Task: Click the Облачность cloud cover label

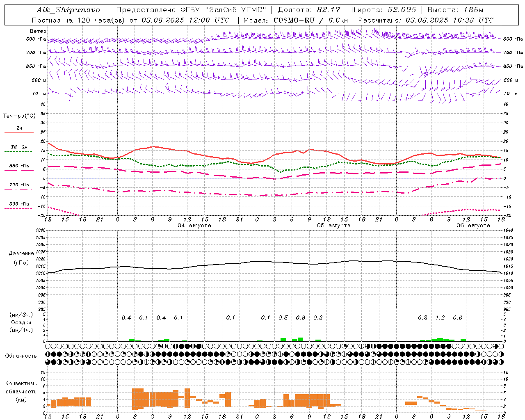Action: point(21,356)
